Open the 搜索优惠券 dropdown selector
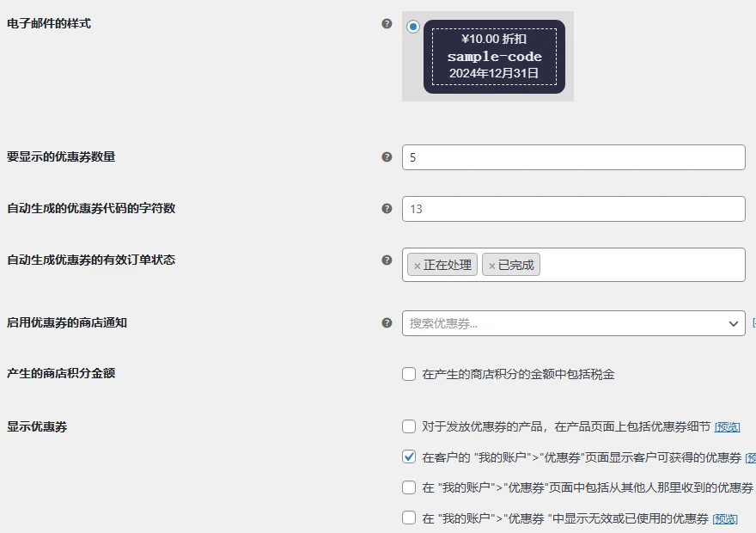Image resolution: width=756 pixels, height=533 pixels. 573,323
